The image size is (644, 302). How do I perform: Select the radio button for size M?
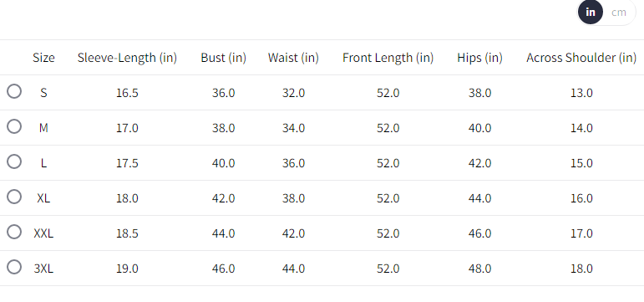point(14,126)
